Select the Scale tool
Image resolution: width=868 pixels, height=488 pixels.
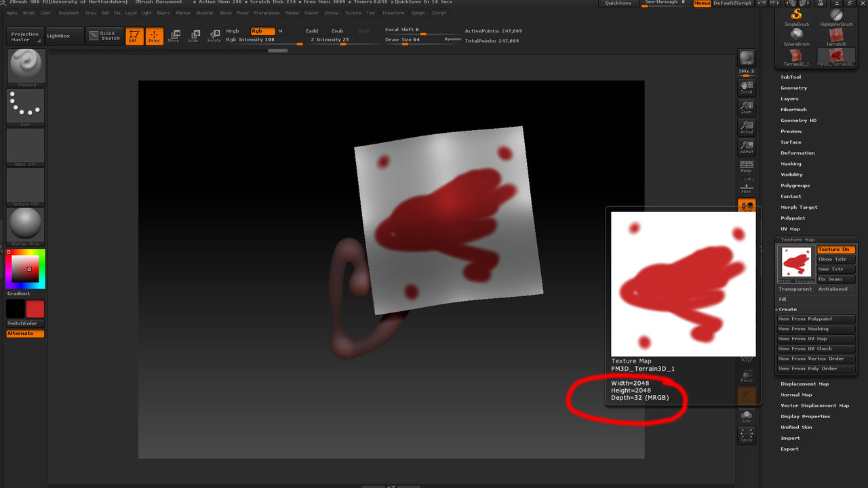click(194, 37)
